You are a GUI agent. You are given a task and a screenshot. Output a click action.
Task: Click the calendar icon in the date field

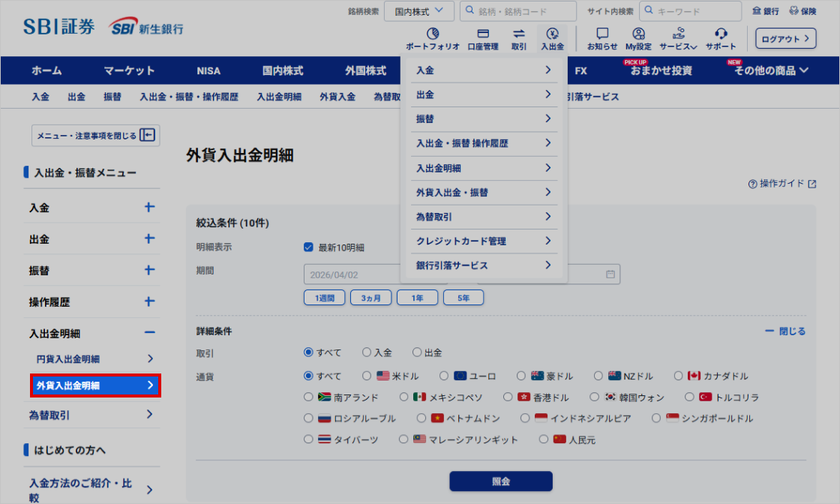click(x=610, y=274)
